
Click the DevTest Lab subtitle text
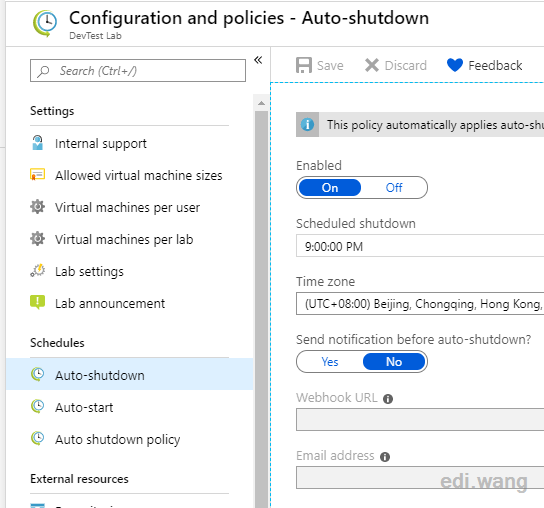tap(95, 36)
